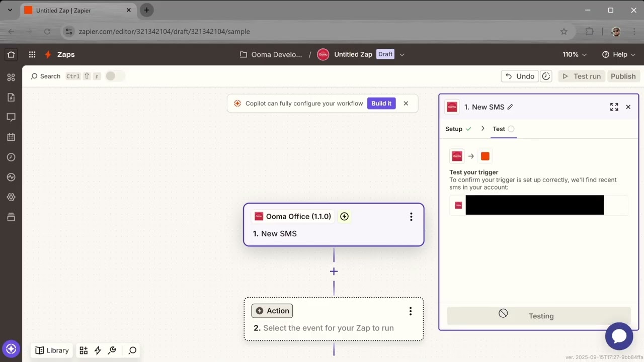Open the Library button
The image size is (644, 362).
[x=52, y=350]
